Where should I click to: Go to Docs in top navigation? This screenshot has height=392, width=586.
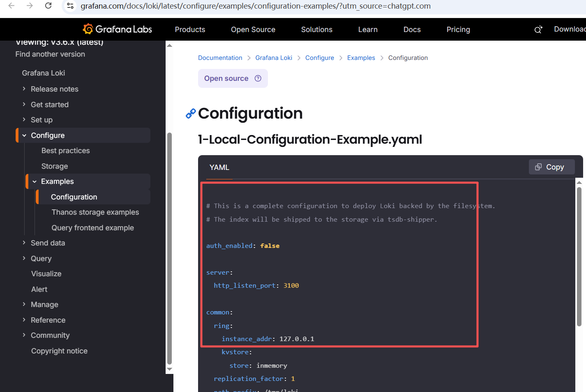point(412,30)
